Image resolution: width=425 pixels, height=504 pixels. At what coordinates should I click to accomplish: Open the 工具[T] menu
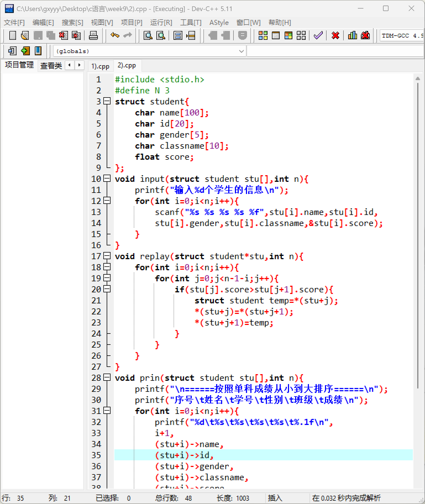[x=191, y=22]
